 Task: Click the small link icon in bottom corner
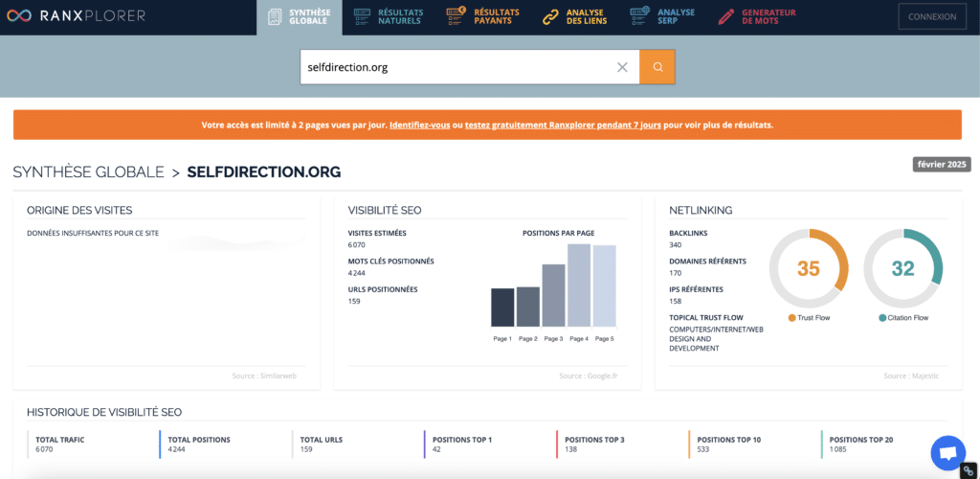pos(967,470)
